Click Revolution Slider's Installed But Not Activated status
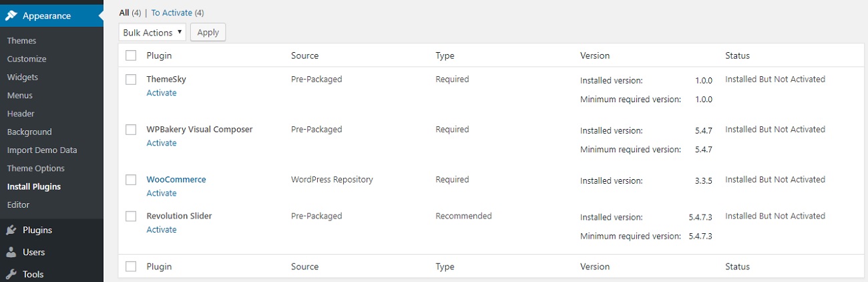The height and width of the screenshot is (282, 868). tap(775, 216)
